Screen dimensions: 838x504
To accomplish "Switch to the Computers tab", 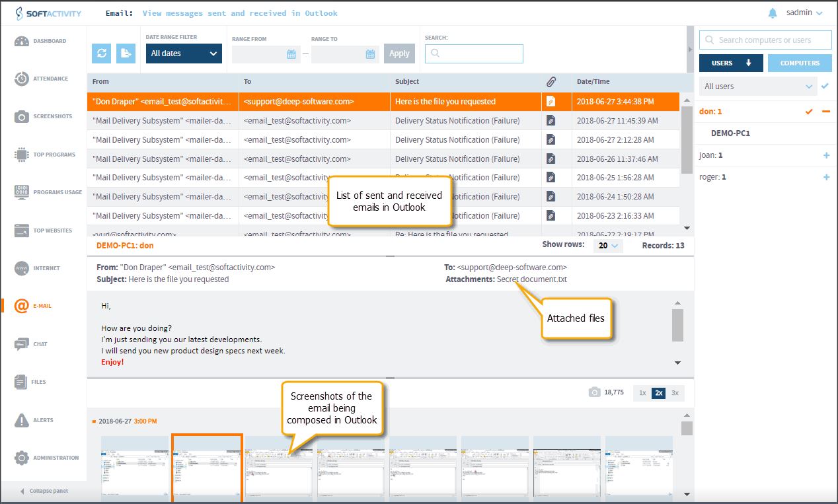I will click(x=800, y=63).
